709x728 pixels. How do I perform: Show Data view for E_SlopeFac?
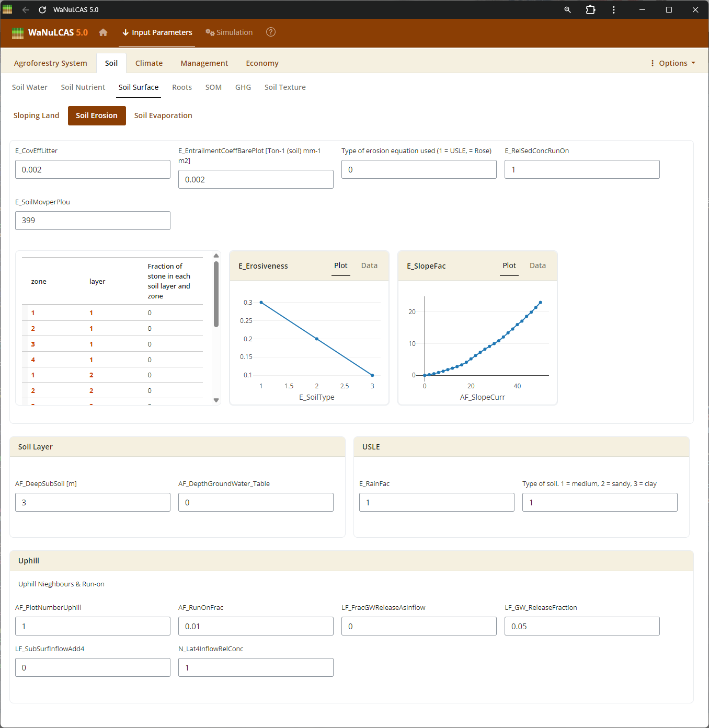point(538,265)
